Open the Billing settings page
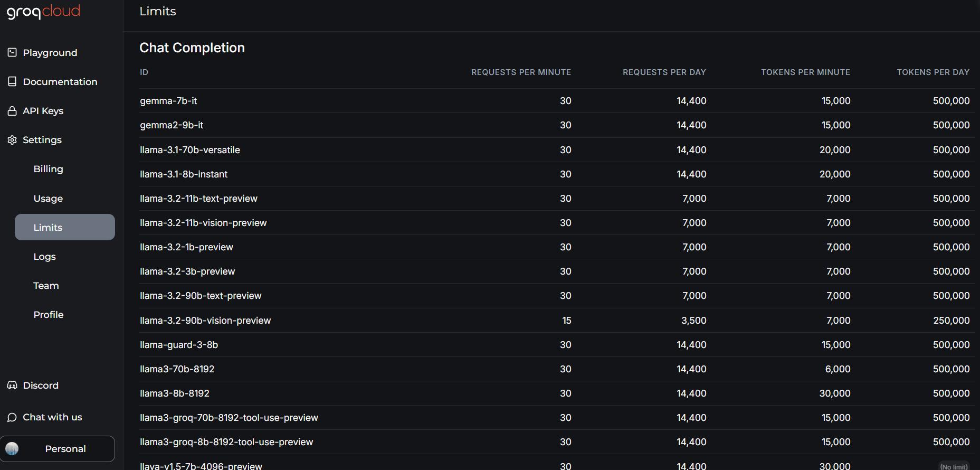Image resolution: width=980 pixels, height=470 pixels. [x=48, y=169]
